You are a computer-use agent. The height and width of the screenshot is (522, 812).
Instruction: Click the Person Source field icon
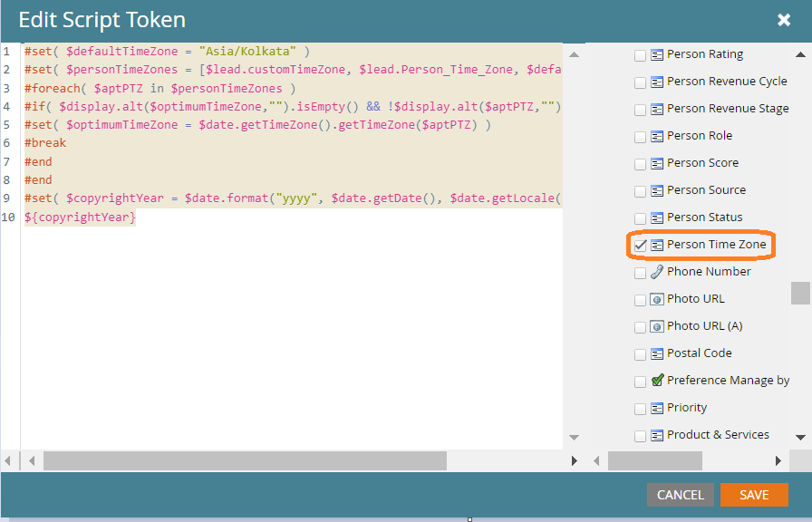tap(655, 189)
